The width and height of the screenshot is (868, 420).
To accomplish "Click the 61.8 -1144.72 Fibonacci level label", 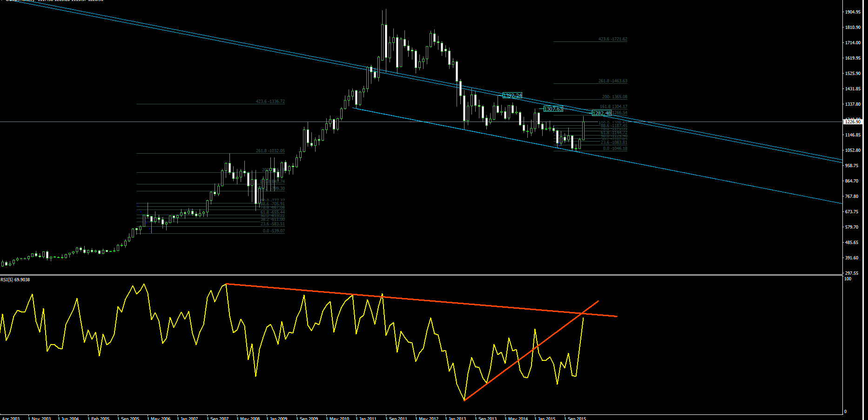I will coord(614,133).
